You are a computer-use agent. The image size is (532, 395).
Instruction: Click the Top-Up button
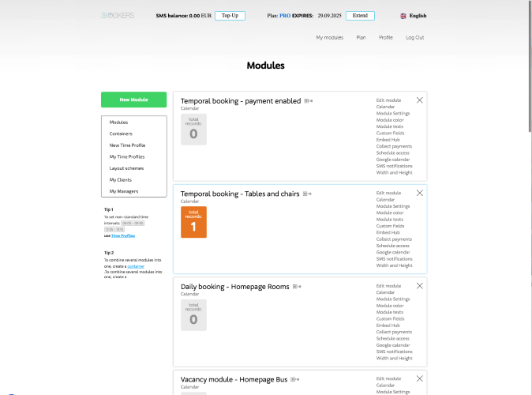(x=230, y=16)
